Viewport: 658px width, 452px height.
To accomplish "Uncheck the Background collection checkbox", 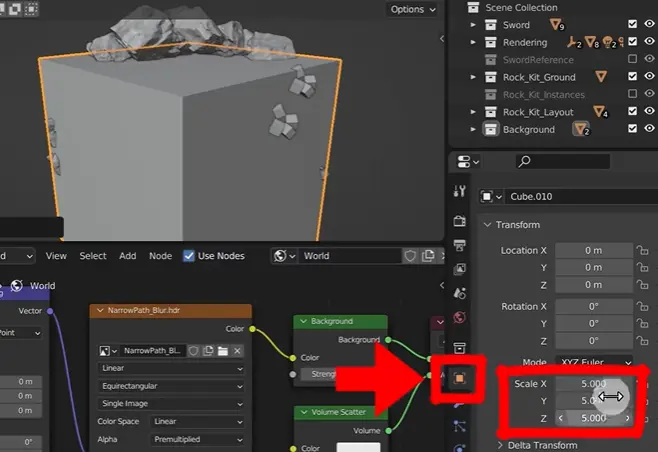I will 632,129.
